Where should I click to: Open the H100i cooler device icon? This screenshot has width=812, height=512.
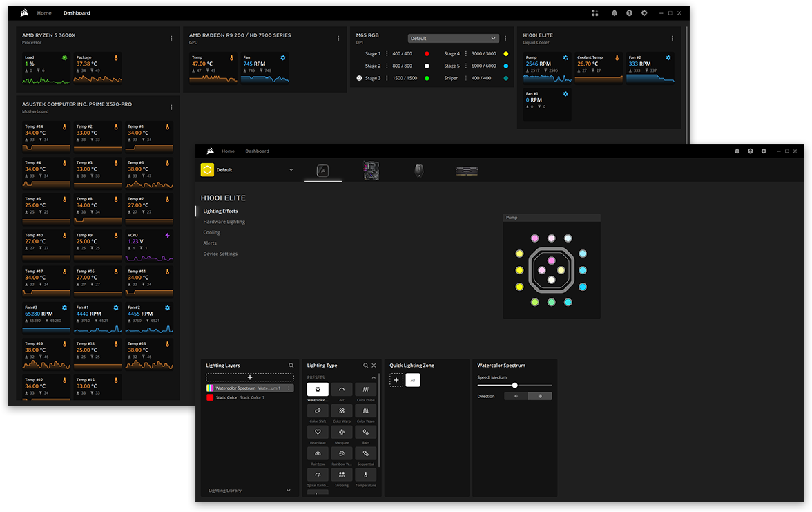[322, 170]
